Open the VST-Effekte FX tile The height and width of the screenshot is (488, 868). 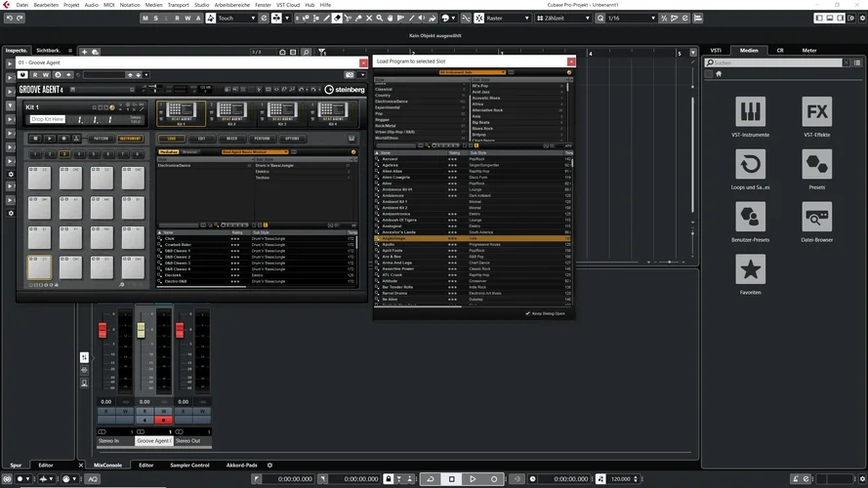[816, 111]
